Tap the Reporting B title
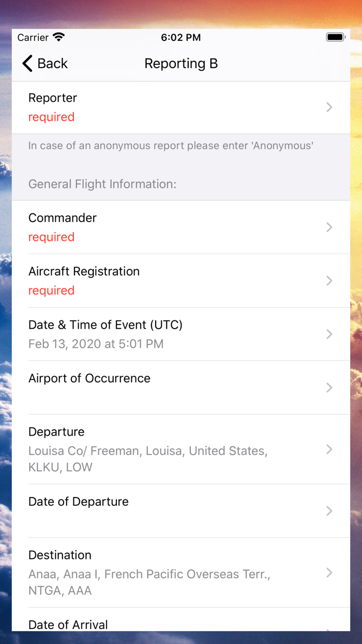 181,63
